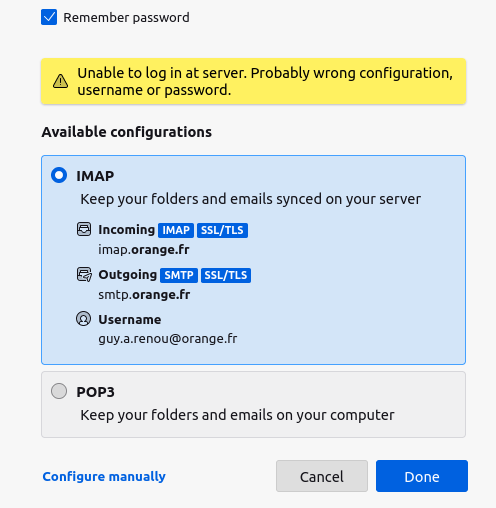The image size is (496, 508).
Task: Click the warning triangle icon
Action: click(x=60, y=81)
